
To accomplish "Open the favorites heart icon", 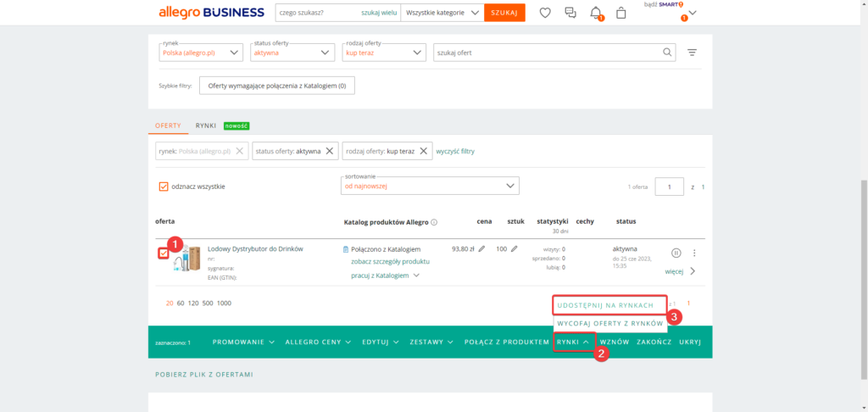I will (x=545, y=12).
